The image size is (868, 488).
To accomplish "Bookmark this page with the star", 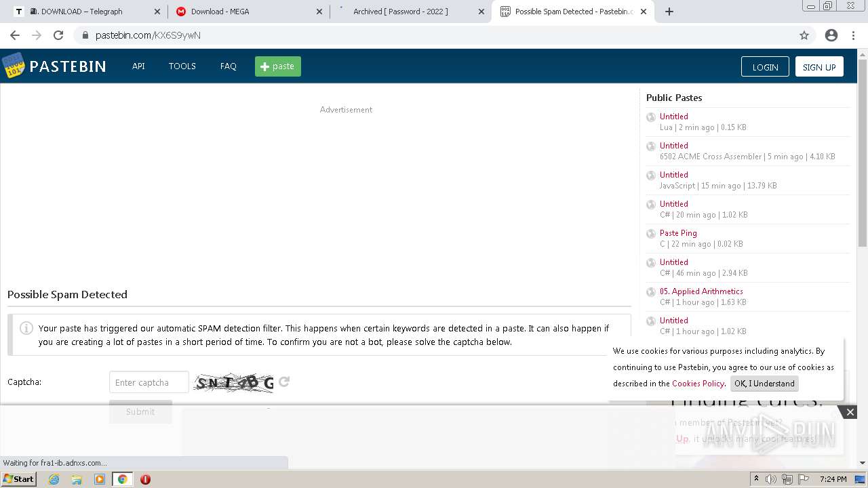I will pyautogui.click(x=804, y=35).
